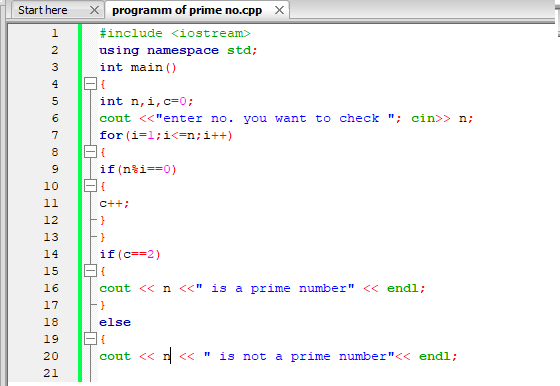Click the "enter no. you want to check" string
Viewport: 560px width, 386px height.
click(x=275, y=118)
